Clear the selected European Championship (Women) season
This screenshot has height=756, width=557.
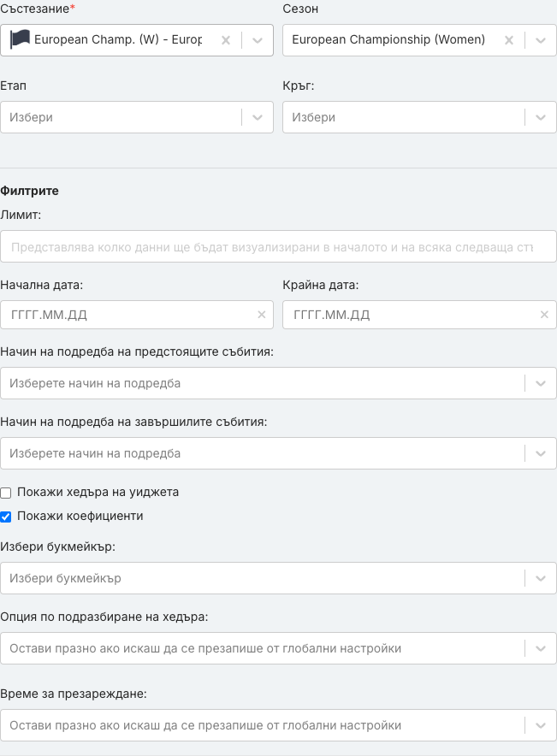(509, 40)
